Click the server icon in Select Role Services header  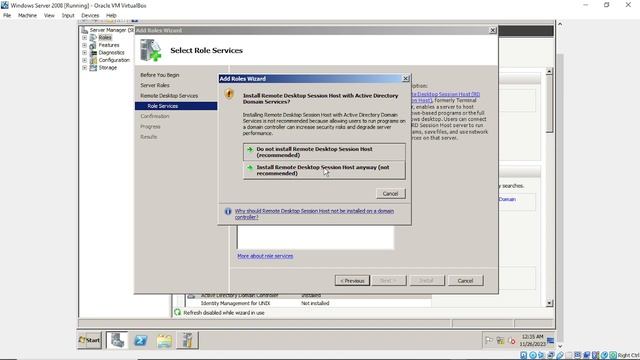(x=151, y=50)
